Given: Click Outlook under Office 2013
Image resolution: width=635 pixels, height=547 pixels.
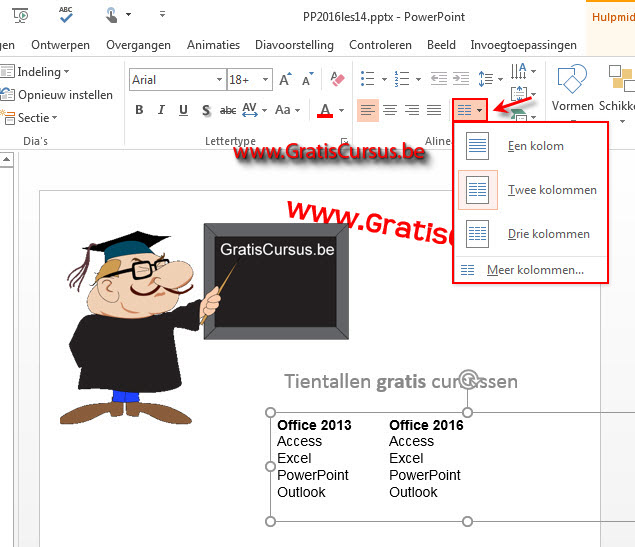Looking at the screenshot, I should coord(301,492).
